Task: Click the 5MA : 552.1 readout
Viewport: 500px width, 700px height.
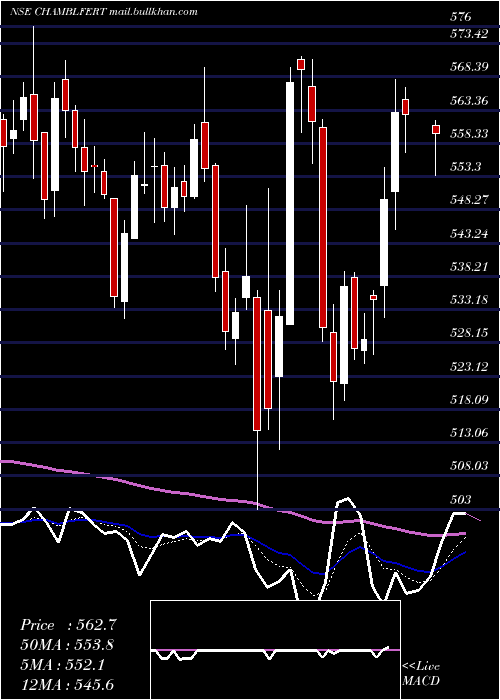Action: 62,665
